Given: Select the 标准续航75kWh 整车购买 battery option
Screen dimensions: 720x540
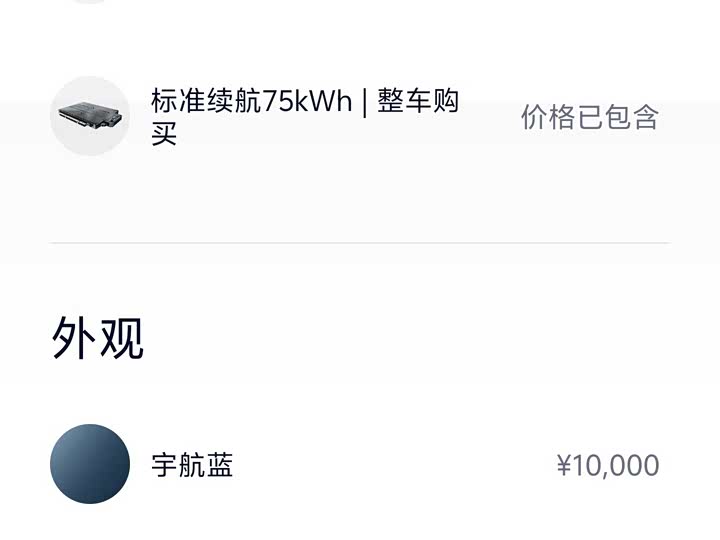Looking at the screenshot, I should tap(305, 116).
